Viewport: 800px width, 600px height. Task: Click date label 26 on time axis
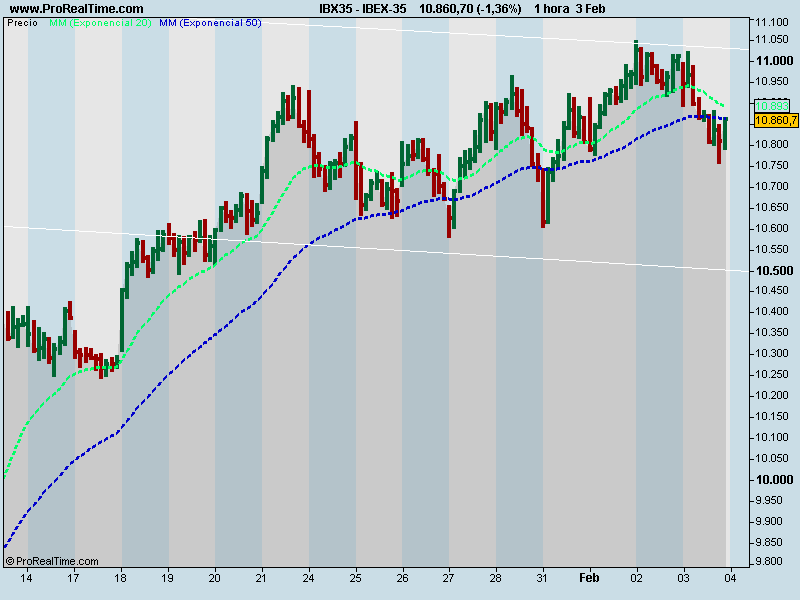click(x=402, y=578)
